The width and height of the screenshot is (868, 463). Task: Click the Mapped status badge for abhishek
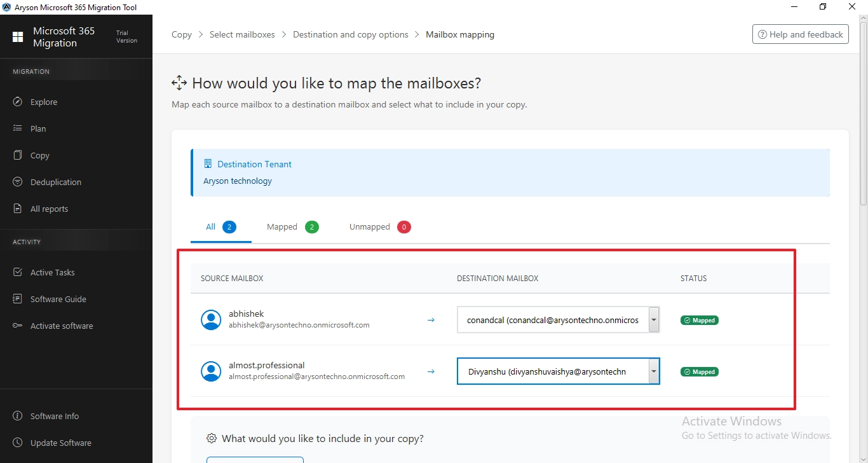[x=700, y=320]
